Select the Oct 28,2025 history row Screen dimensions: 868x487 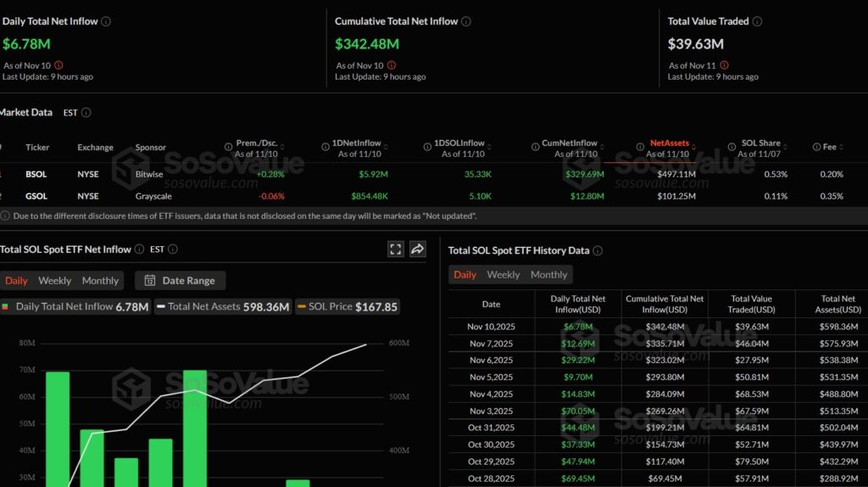click(658, 479)
